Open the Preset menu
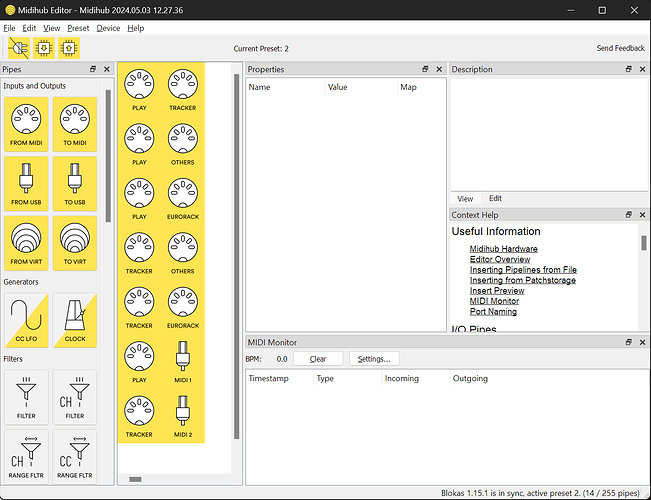The width and height of the screenshot is (651, 500). (78, 28)
